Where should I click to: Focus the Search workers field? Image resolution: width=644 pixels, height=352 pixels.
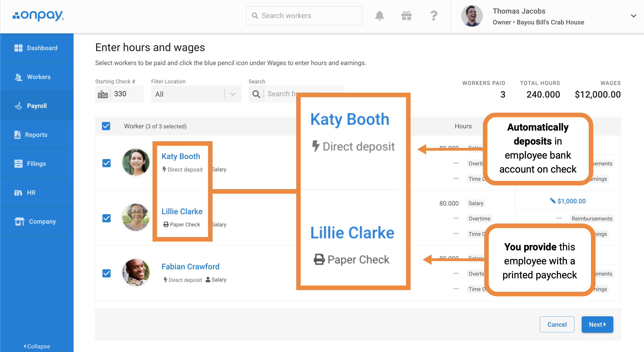pyautogui.click(x=304, y=16)
